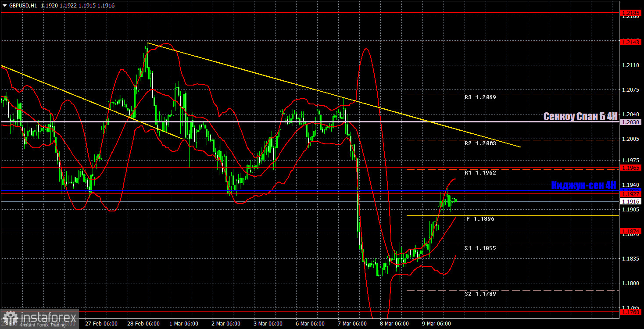Select the Киджун-сен 4Н line label
The width and height of the screenshot is (644, 329).
point(584,186)
